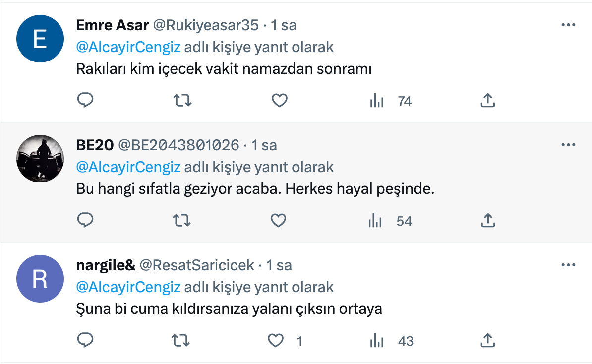View analytics showing 54 views

point(390,221)
